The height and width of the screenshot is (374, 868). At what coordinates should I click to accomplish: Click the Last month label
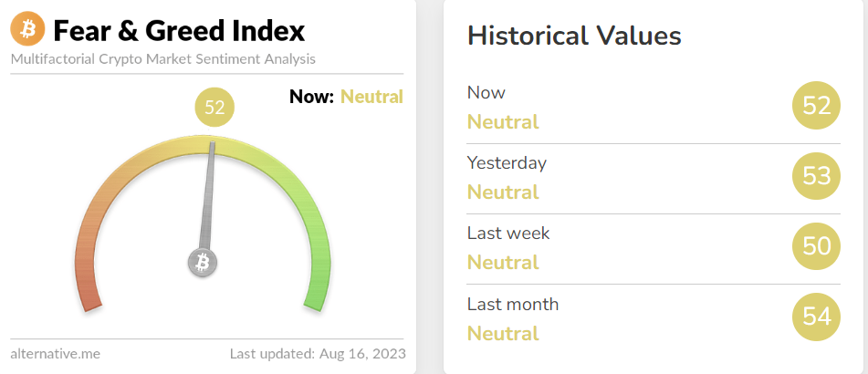tap(513, 304)
